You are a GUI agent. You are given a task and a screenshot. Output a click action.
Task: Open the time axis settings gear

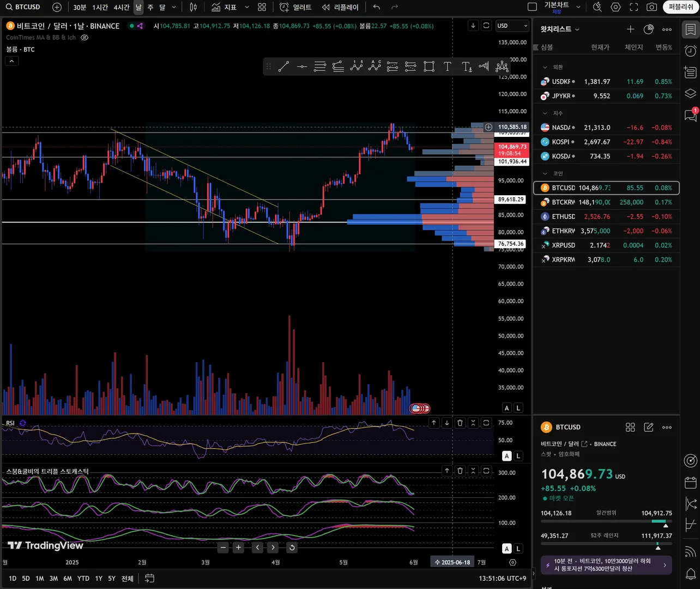[x=512, y=562]
